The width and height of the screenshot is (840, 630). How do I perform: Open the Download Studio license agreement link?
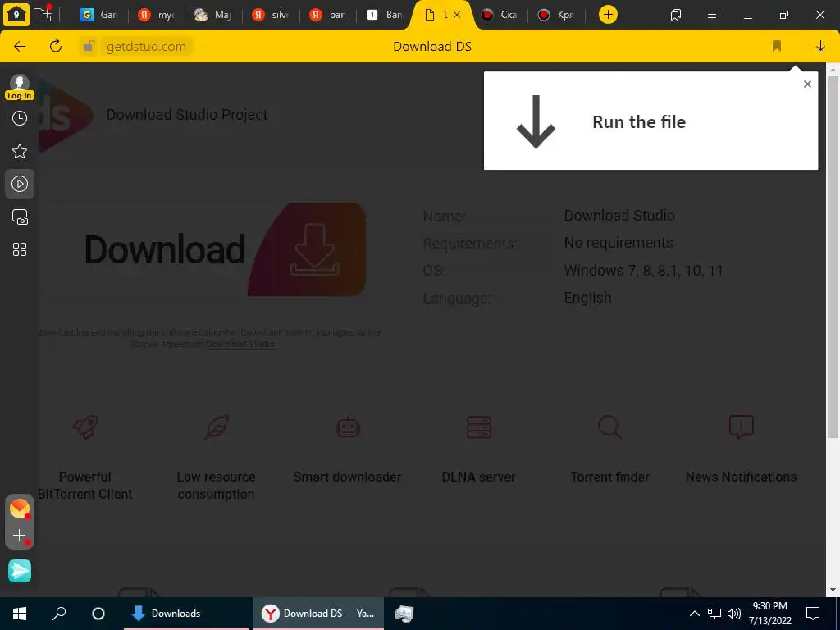pos(240,344)
